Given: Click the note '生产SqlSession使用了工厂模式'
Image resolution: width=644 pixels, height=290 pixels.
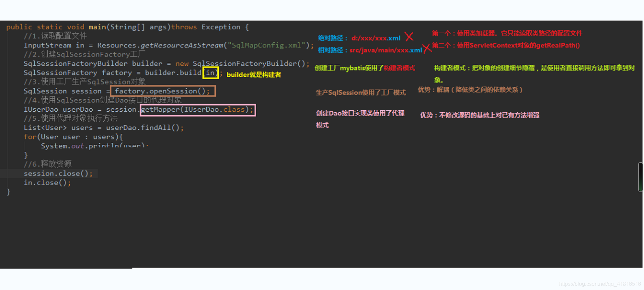Looking at the screenshot, I should tap(361, 93).
